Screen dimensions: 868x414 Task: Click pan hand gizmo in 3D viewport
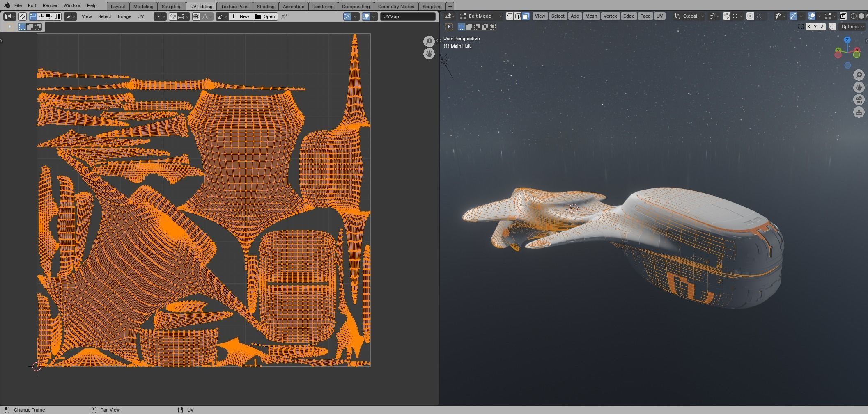pos(859,87)
